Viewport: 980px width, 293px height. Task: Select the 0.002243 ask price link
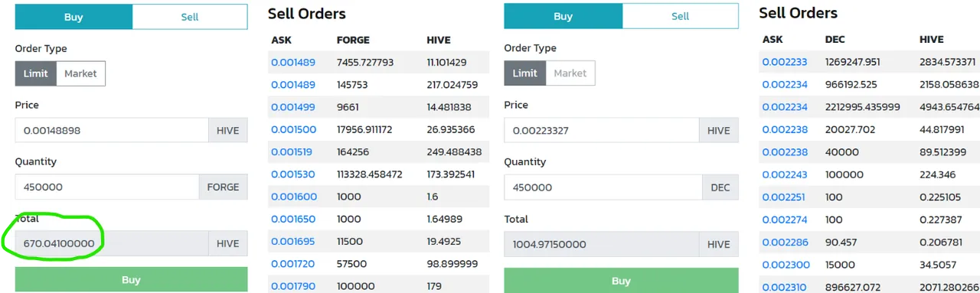pyautogui.click(x=784, y=174)
